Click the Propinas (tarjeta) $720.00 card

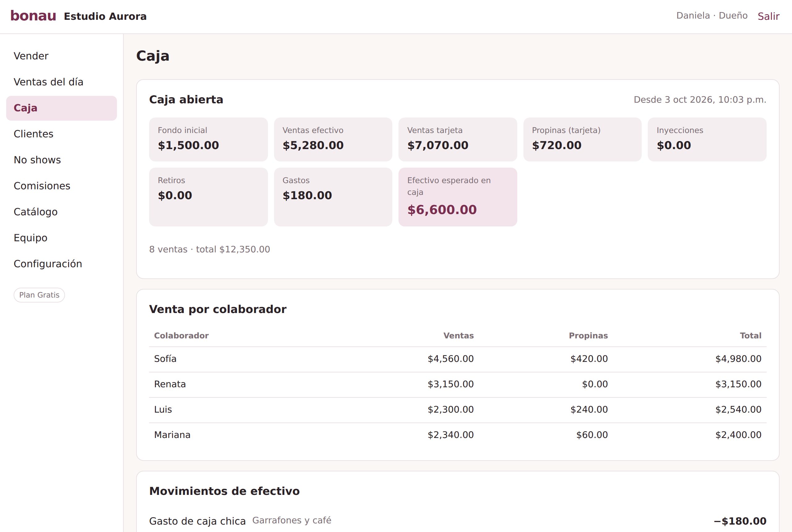coord(582,139)
